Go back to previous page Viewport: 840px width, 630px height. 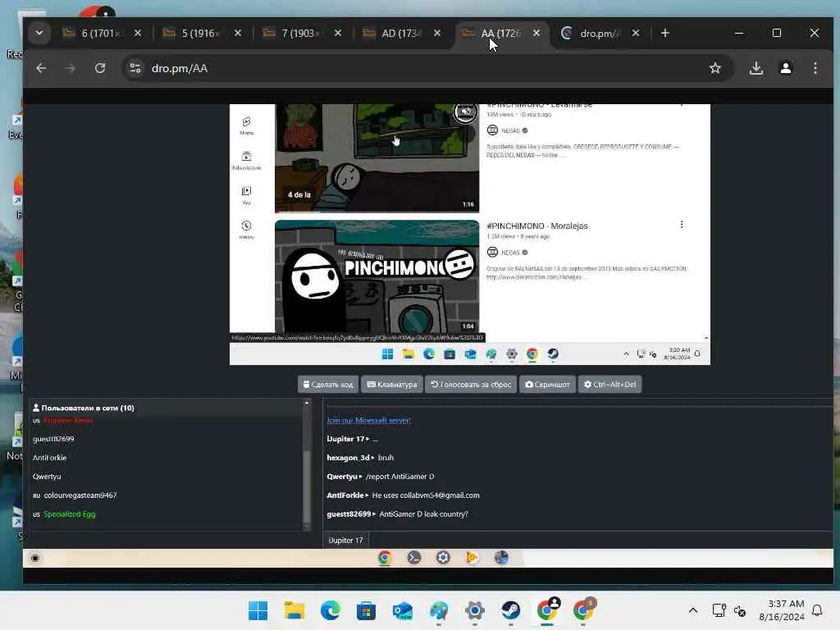[41, 68]
